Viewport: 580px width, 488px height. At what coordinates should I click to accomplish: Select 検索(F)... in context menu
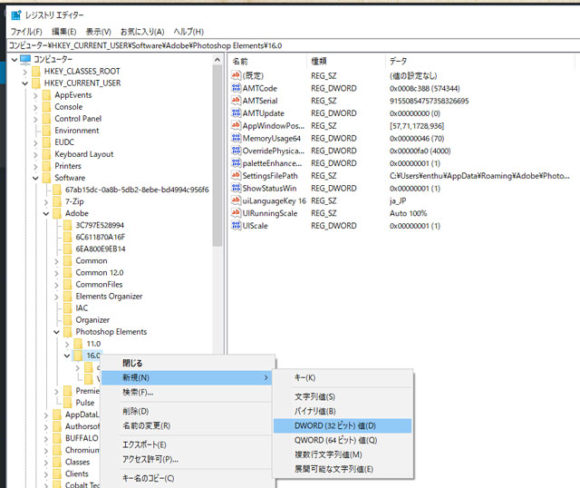pyautogui.click(x=187, y=392)
